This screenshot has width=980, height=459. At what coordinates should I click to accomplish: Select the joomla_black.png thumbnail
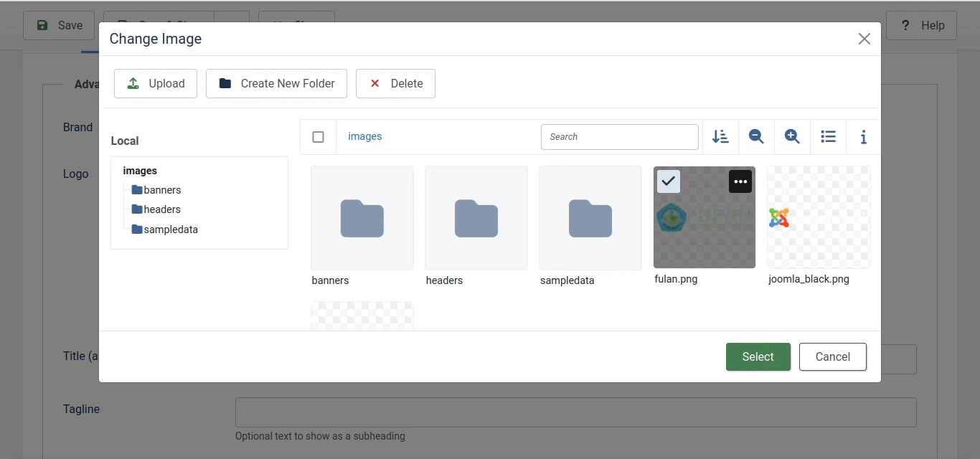tap(819, 217)
